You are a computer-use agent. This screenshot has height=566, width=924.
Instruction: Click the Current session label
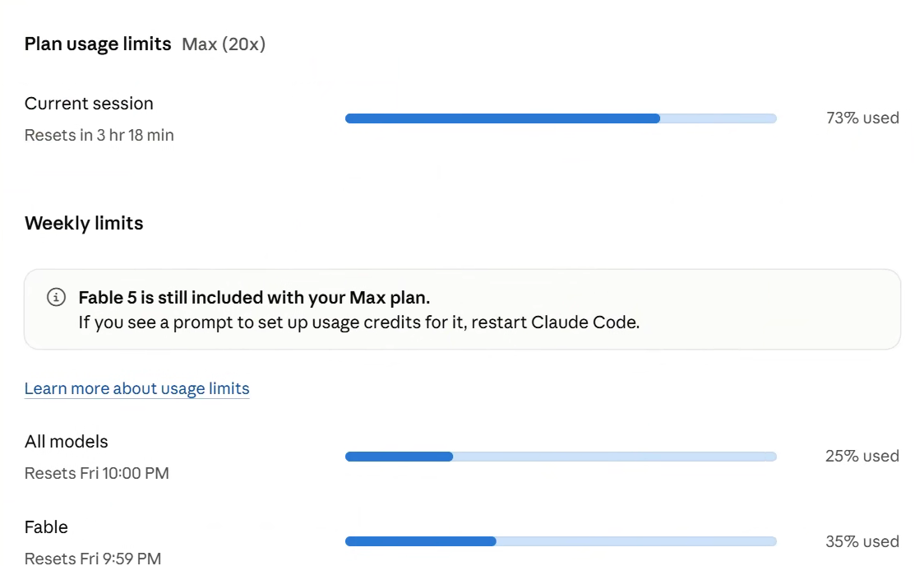coord(89,104)
